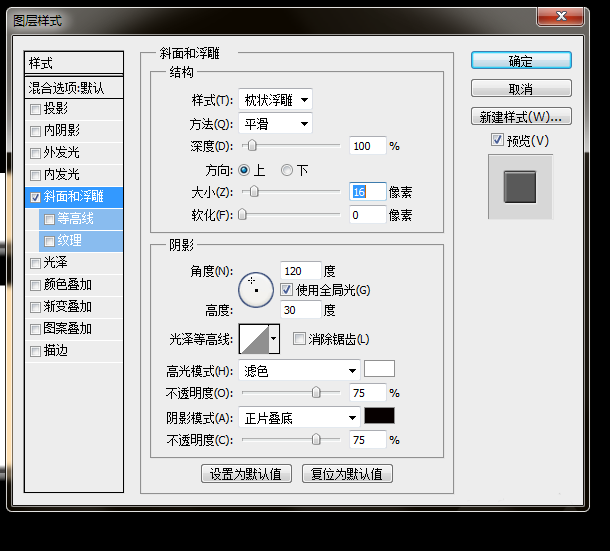Viewport: 610px width, 551px height.
Task: Uncheck 使用全局光(G) global light
Action: pos(287,290)
